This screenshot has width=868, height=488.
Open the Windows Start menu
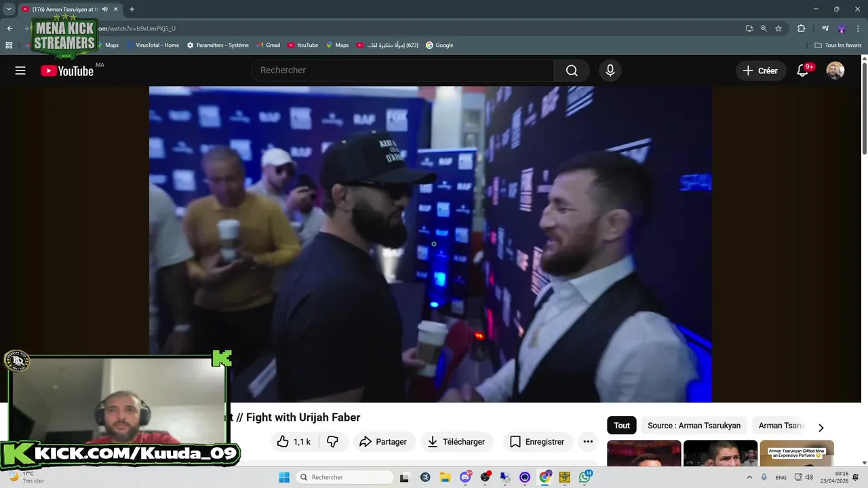click(284, 477)
